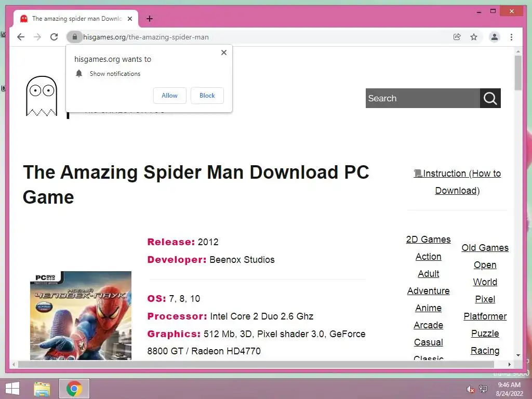Allow notifications from hisgames.org
The height and width of the screenshot is (399, 532).
170,96
